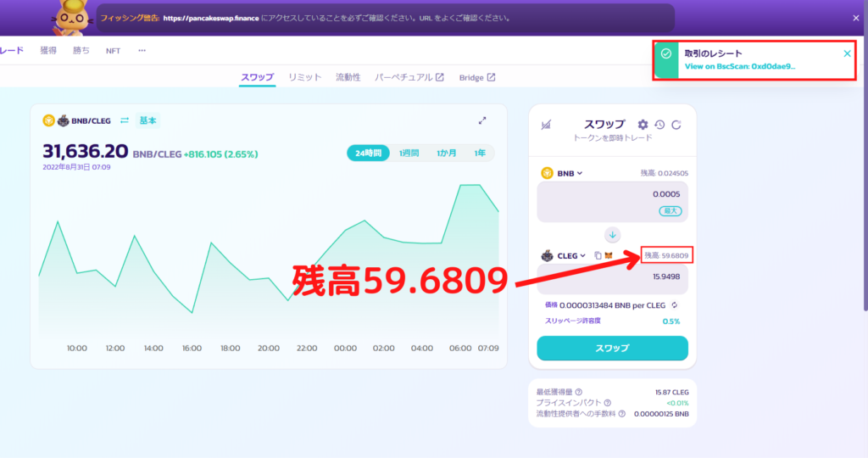Open the 勝ち nav menu
Screen dimensions: 868x458
[81, 50]
